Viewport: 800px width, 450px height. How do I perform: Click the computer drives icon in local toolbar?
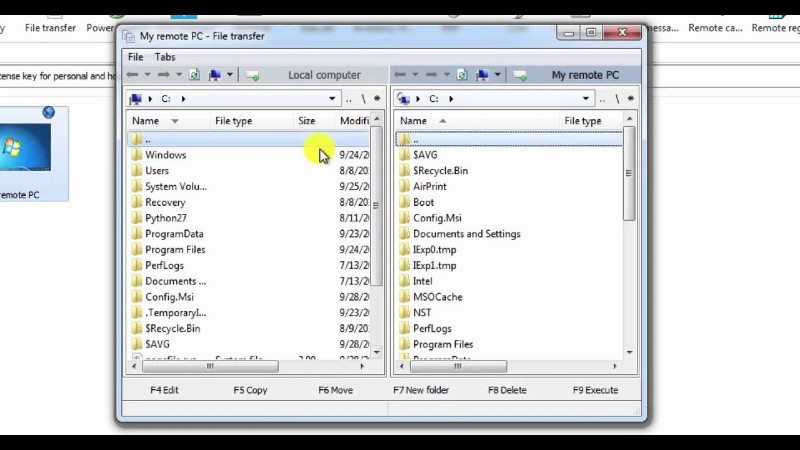point(213,75)
